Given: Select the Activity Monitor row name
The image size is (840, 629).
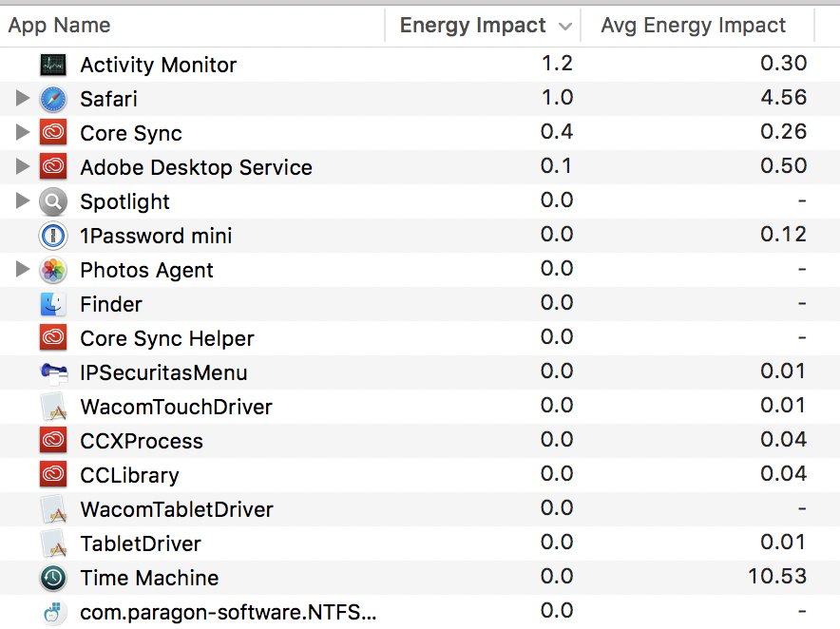Looking at the screenshot, I should pos(159,65).
